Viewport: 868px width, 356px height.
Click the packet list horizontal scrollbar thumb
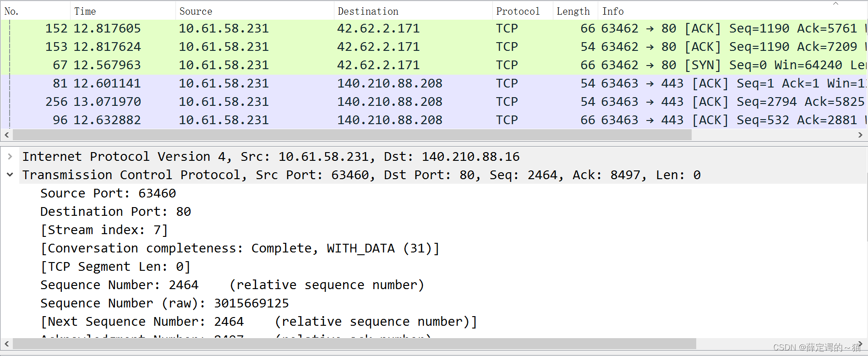coord(352,135)
